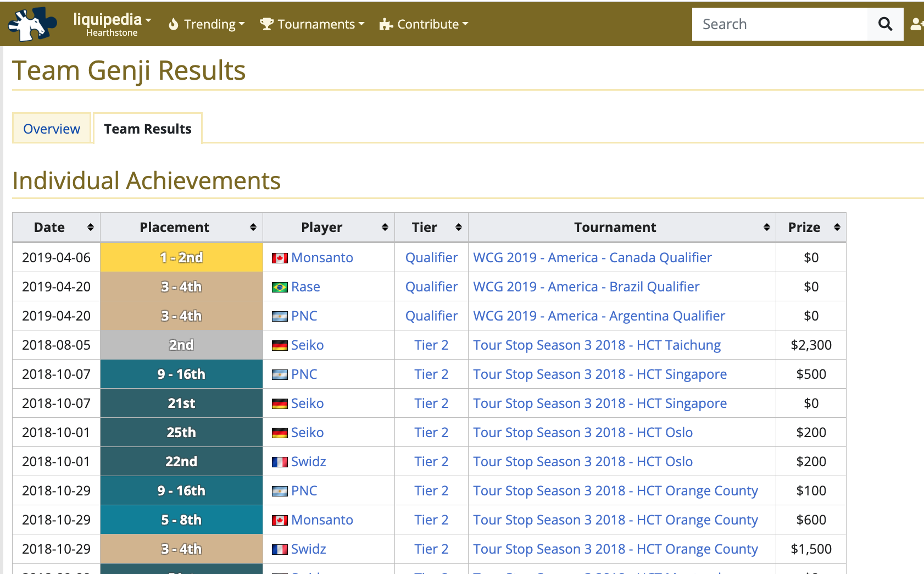Open HCT Taichung tournament link
The width and height of the screenshot is (924, 574).
597,345
